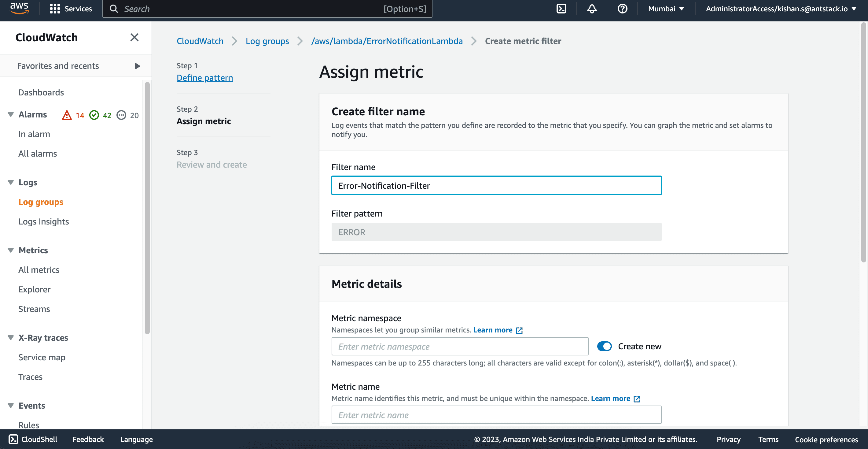
Task: Click Learn more under Metric name
Action: [610, 399]
